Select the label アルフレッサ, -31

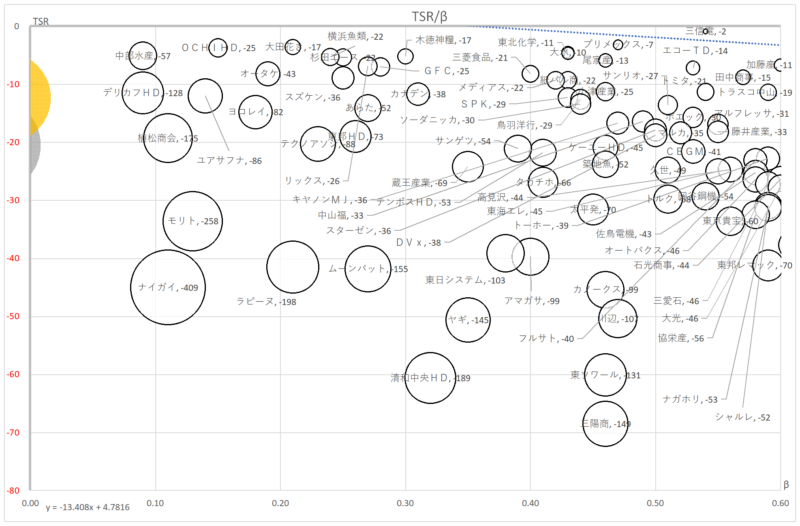pos(751,113)
